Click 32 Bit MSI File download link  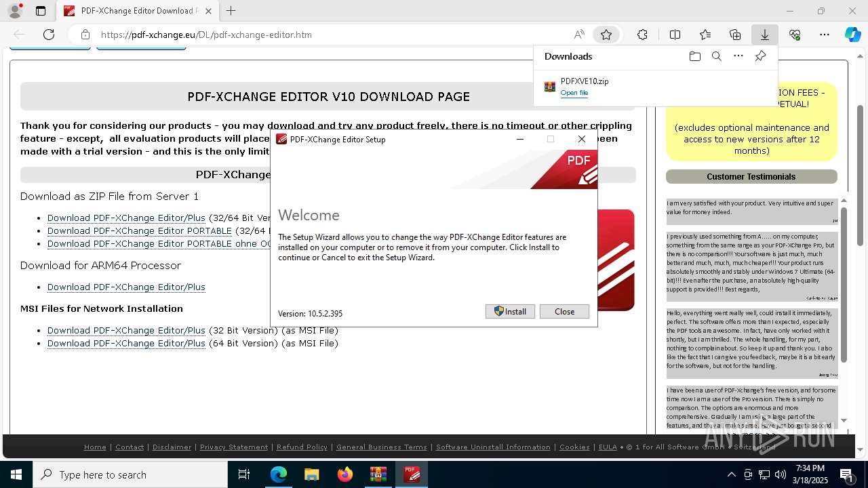coord(126,331)
